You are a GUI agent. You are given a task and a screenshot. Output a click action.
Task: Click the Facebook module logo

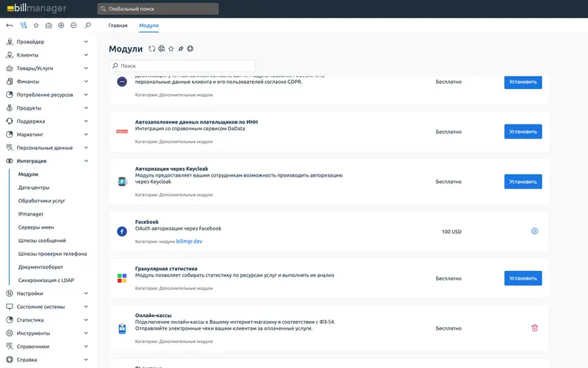pos(122,231)
